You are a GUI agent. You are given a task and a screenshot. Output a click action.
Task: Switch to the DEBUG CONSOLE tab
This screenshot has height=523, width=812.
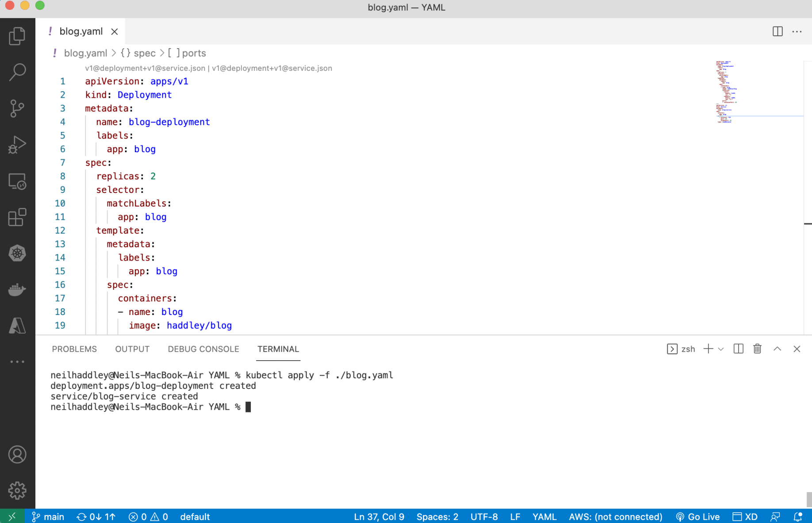pos(203,349)
